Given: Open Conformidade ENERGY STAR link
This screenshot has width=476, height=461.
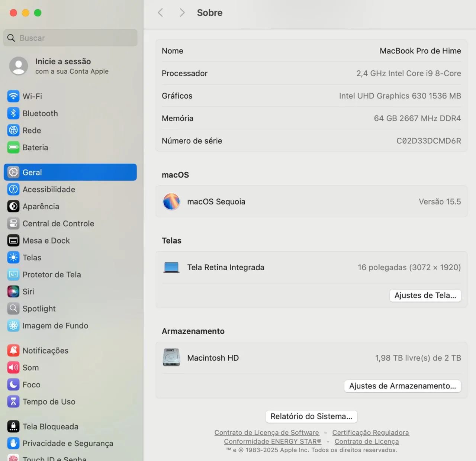Looking at the screenshot, I should click(x=273, y=442).
